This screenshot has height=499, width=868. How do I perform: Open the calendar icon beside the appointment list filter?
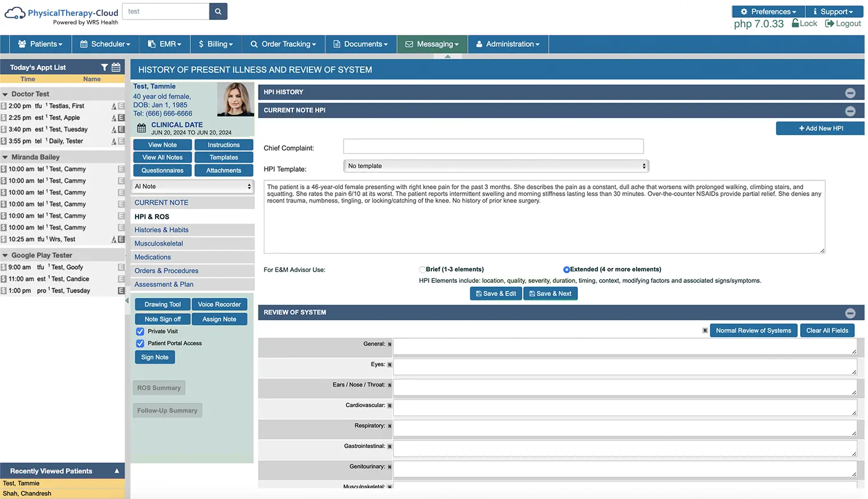(x=116, y=67)
